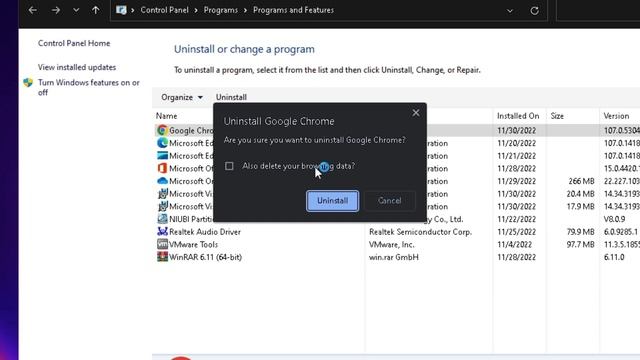Viewport: 640px width, 360px height.
Task: Click the Microsoft OneDrive cloud icon
Action: pyautogui.click(x=162, y=181)
